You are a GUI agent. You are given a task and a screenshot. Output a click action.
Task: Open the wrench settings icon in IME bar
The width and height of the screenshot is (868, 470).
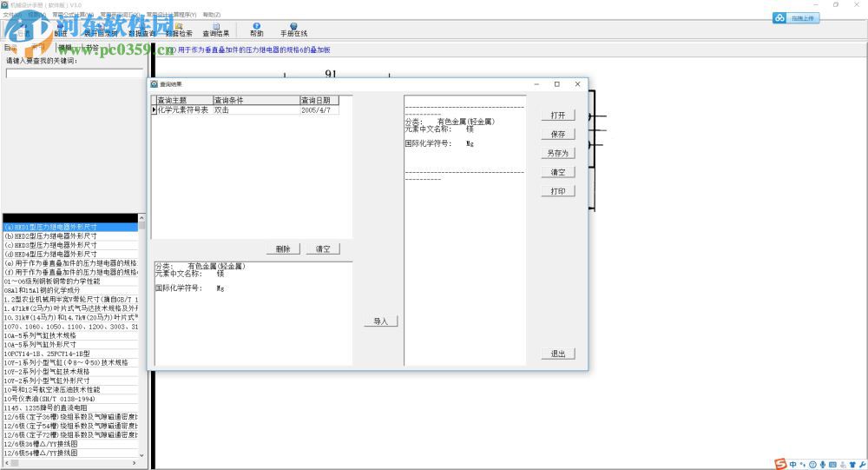tap(863, 465)
